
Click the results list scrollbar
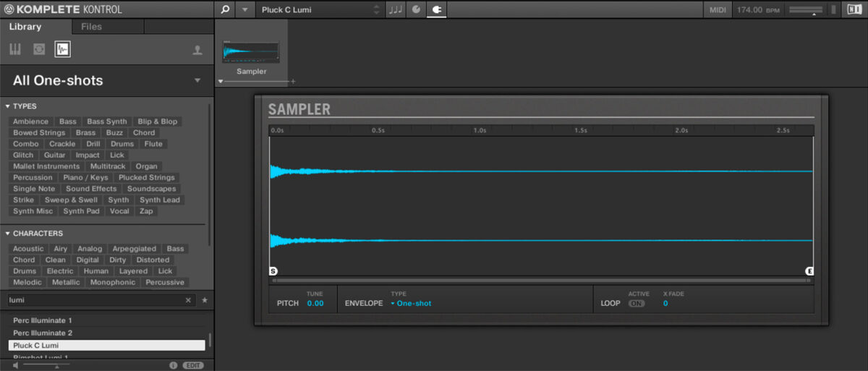coord(210,340)
